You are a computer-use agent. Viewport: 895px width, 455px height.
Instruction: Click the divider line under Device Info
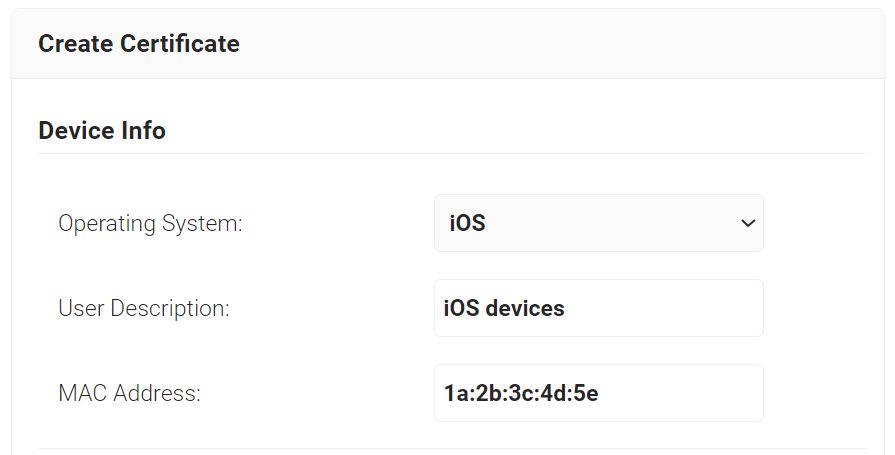coord(452,153)
